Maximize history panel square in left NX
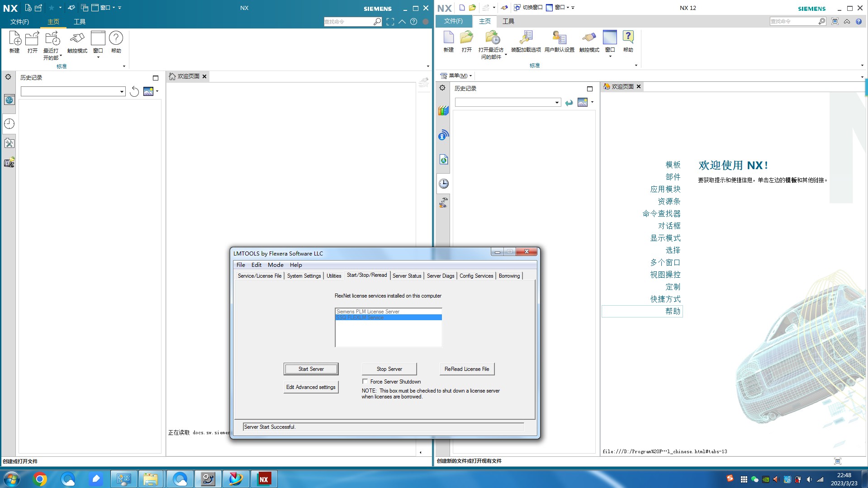 click(x=156, y=78)
